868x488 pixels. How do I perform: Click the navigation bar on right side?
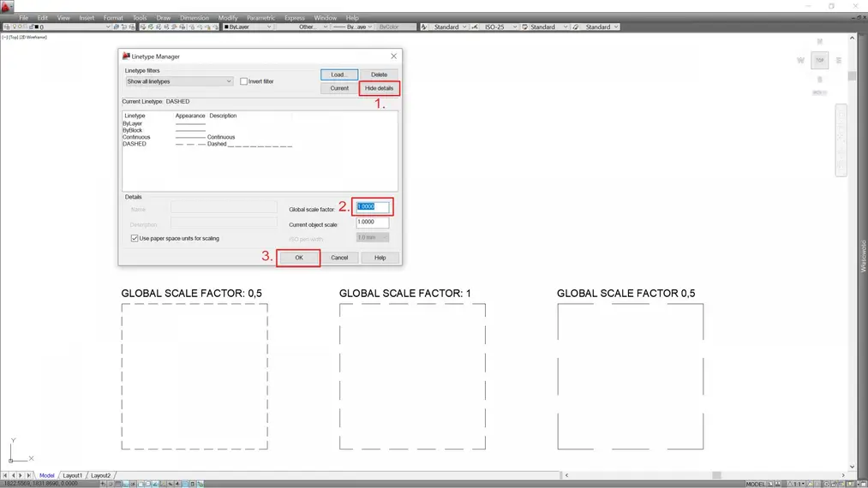(x=841, y=140)
